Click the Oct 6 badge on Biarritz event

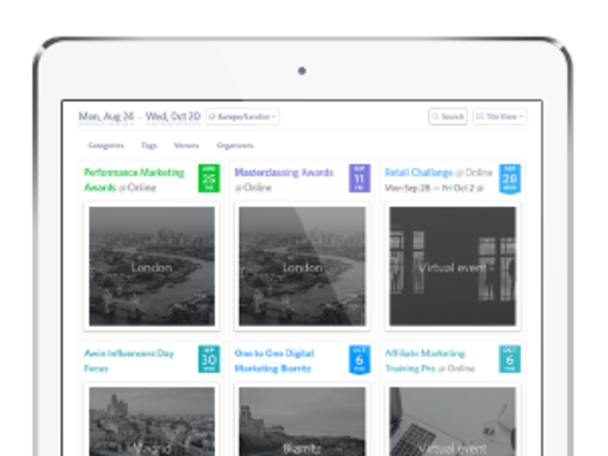tap(358, 359)
